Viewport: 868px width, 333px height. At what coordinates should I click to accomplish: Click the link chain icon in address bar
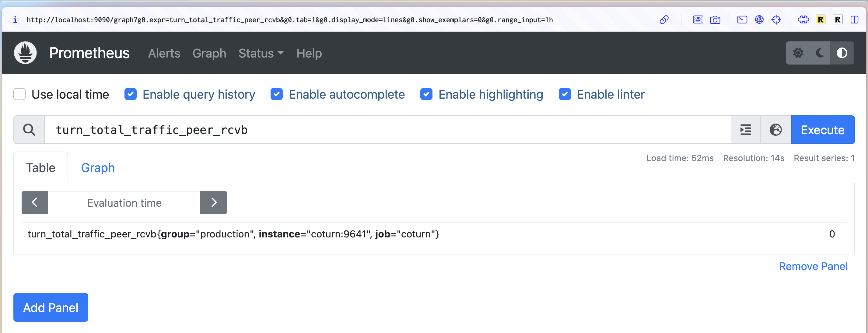click(664, 20)
